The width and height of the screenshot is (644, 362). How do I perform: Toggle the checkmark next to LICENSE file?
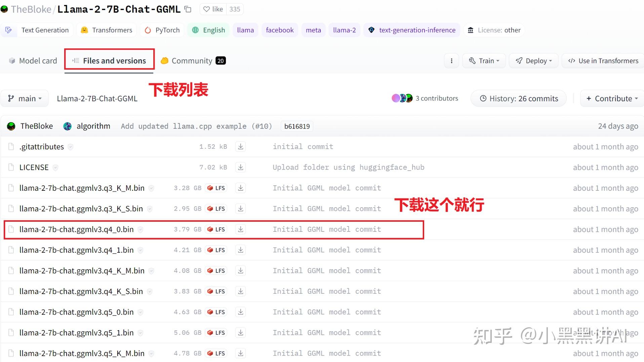pos(55,167)
